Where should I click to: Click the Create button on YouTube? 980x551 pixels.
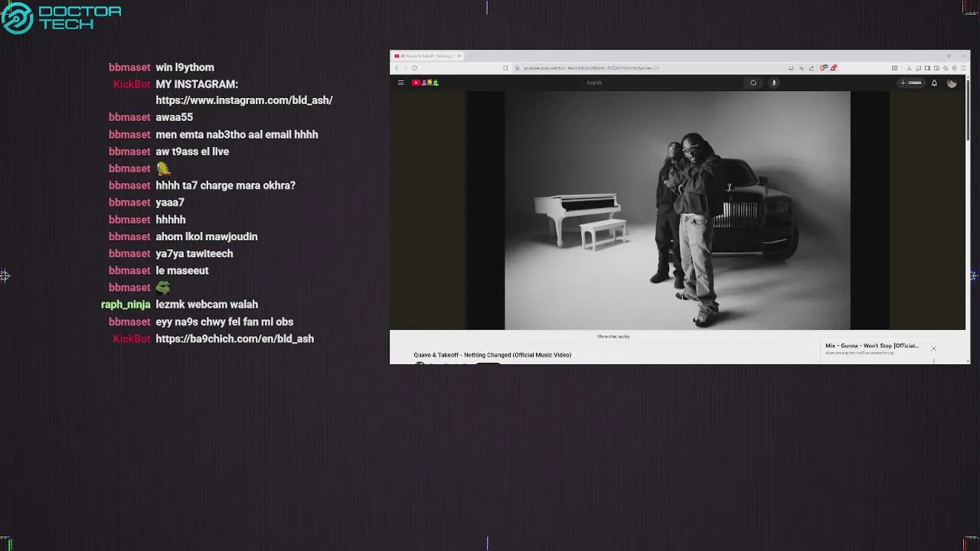pos(911,83)
